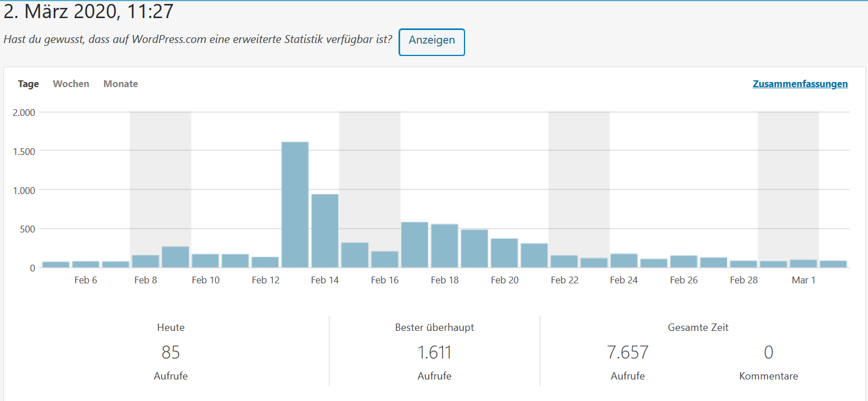The width and height of the screenshot is (868, 401).
Task: Click the Anzeigen button
Action: [432, 42]
